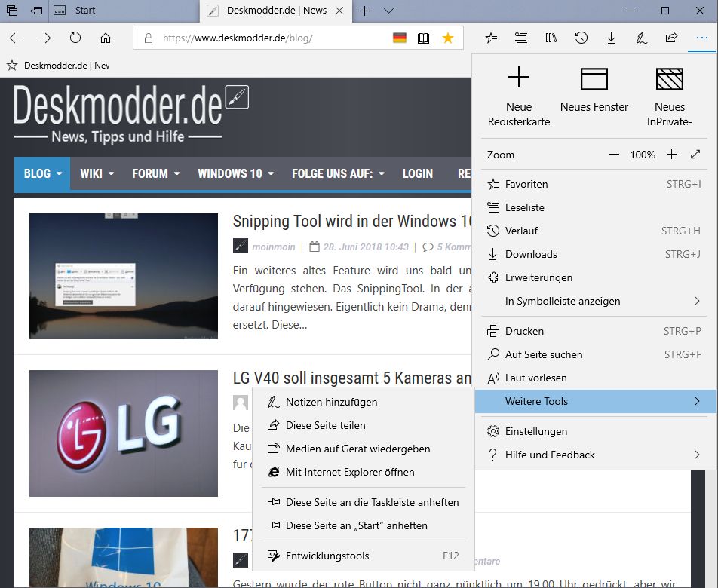This screenshot has width=718, height=588.
Task: Open Einstellungen menu entry
Action: [594, 431]
